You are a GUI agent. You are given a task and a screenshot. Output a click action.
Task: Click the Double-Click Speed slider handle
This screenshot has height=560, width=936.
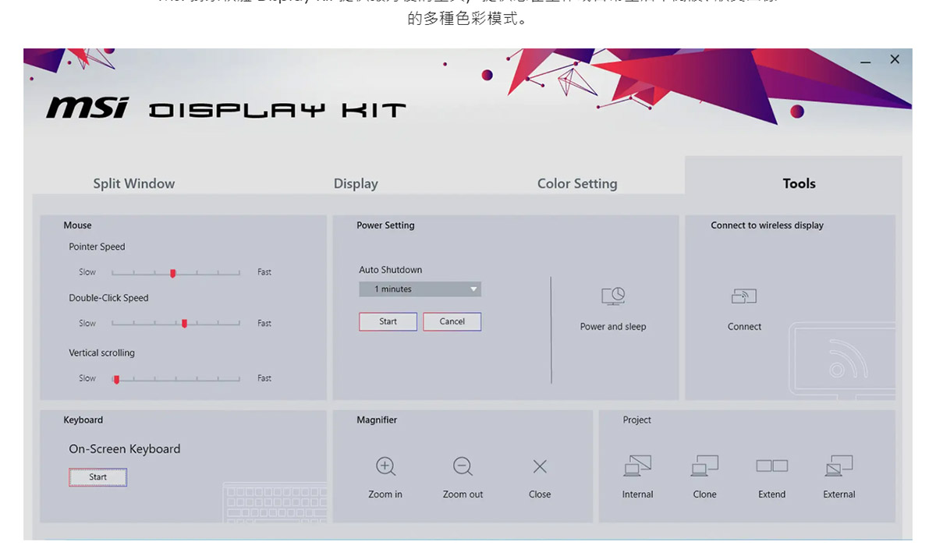pyautogui.click(x=184, y=323)
